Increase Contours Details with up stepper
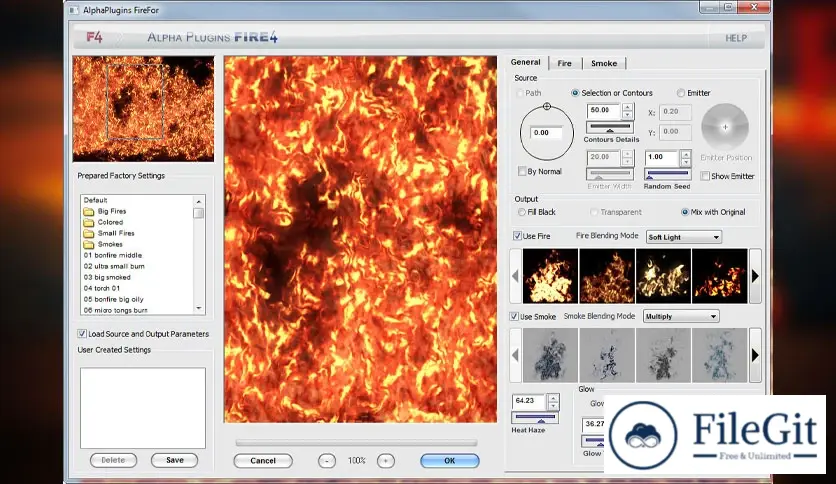This screenshot has height=484, width=836. pyautogui.click(x=628, y=108)
